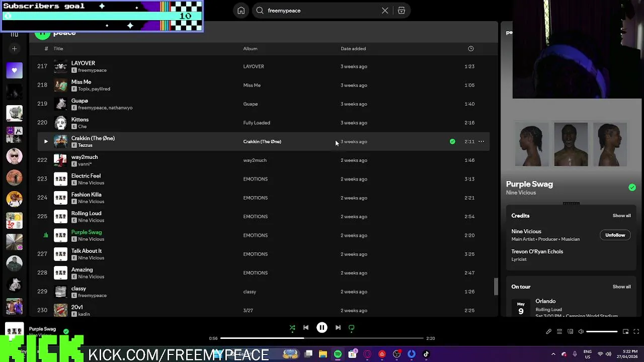Select the playing Purple Swag row
This screenshot has width=644, height=362.
(x=263, y=235)
